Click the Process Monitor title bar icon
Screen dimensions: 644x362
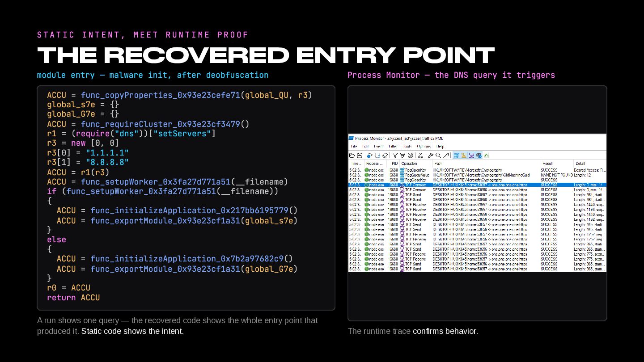(352, 138)
